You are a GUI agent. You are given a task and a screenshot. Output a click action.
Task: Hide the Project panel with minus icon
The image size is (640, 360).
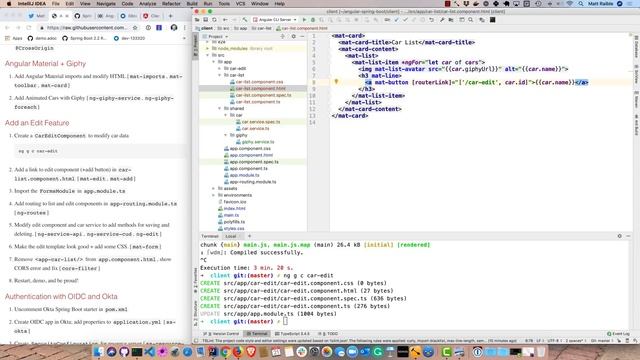pos(302,37)
